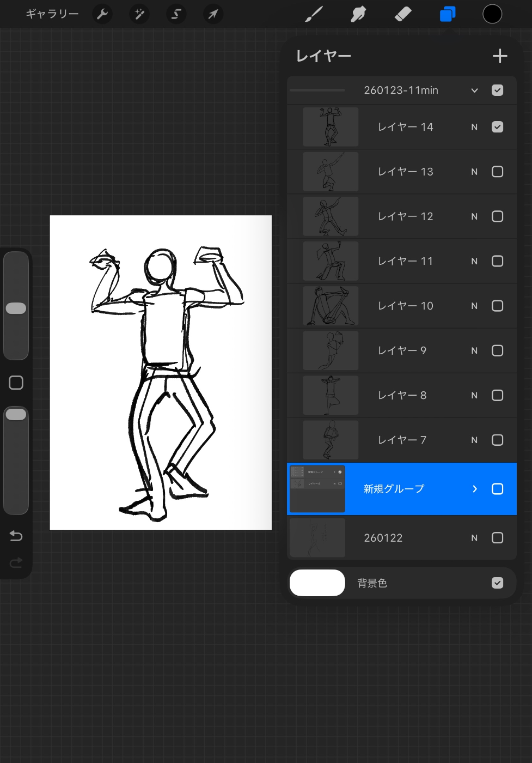Close the Layers panel icon

pyautogui.click(x=447, y=14)
